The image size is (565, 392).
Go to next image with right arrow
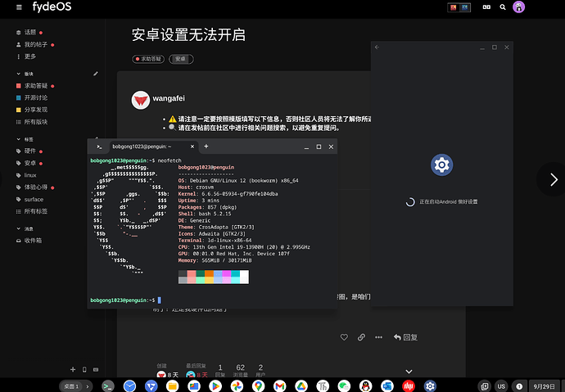coord(553,179)
